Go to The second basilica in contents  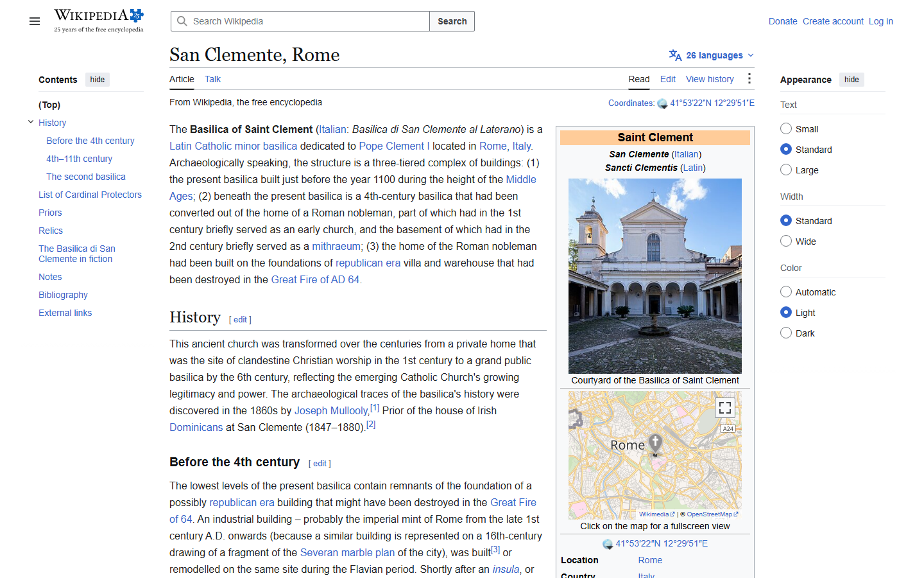coord(86,177)
